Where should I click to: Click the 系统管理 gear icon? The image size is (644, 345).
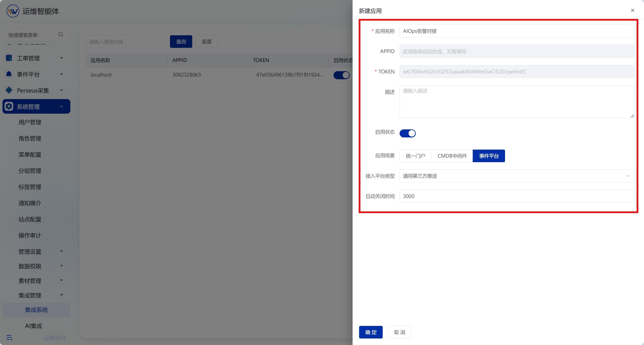click(x=9, y=106)
